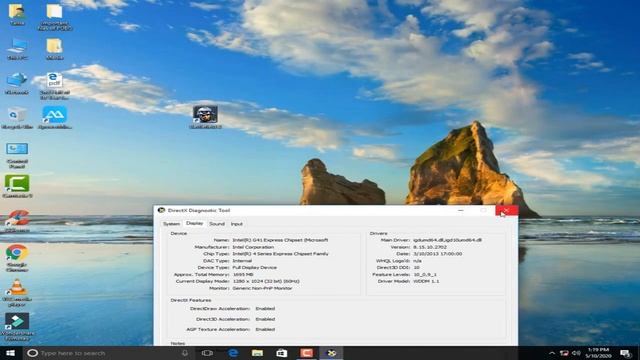Click the DirectX Diagnostic Tool title icon

point(161,210)
